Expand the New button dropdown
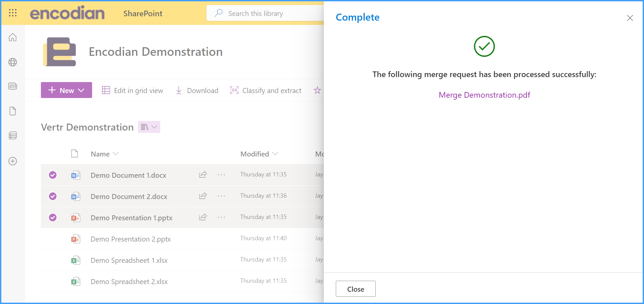Screen dimensions: 644x304 pos(66,90)
